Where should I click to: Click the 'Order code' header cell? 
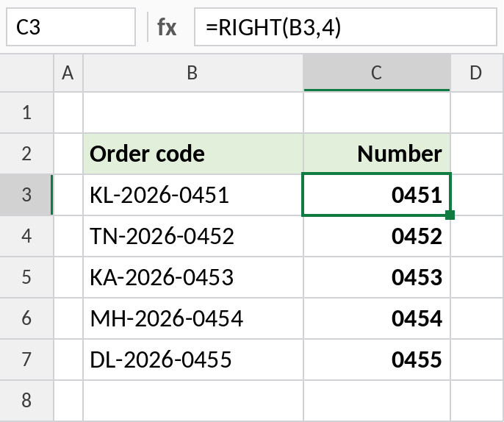(x=192, y=154)
